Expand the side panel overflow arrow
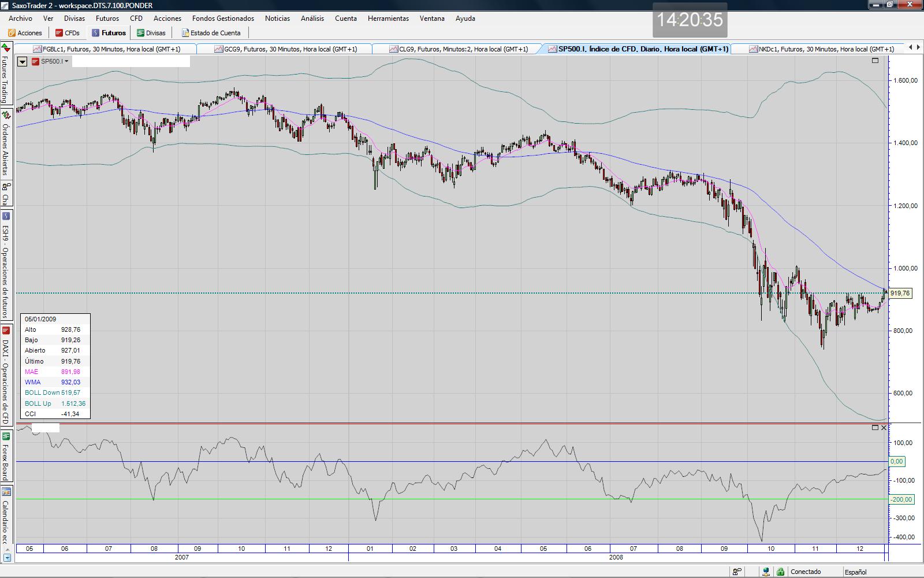Viewport: 924px width, 578px height. pos(6,558)
